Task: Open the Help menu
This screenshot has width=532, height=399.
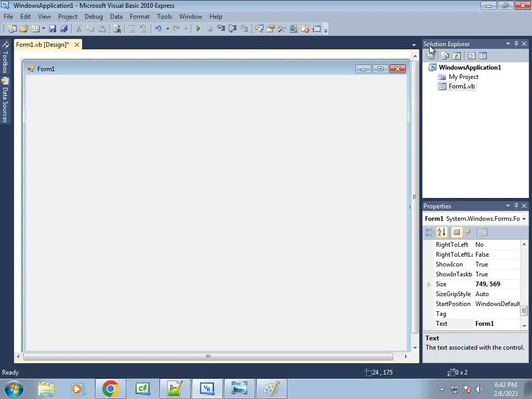Action: click(216, 16)
